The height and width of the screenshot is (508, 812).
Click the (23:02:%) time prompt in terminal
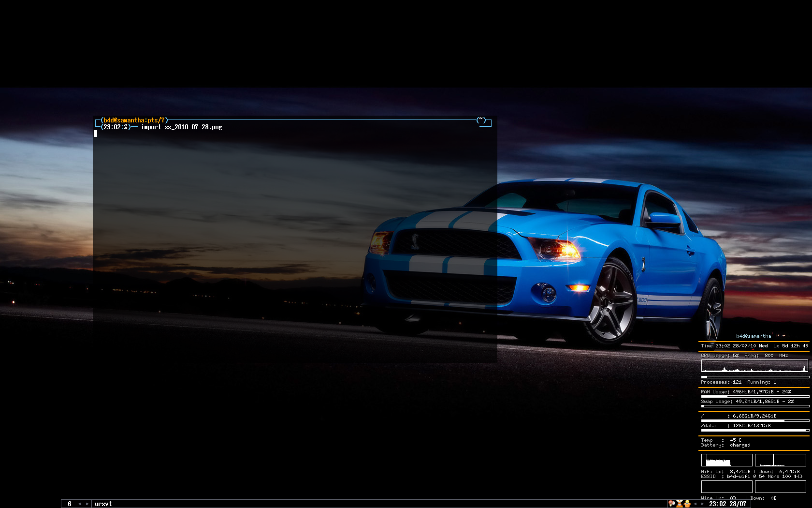pyautogui.click(x=116, y=127)
